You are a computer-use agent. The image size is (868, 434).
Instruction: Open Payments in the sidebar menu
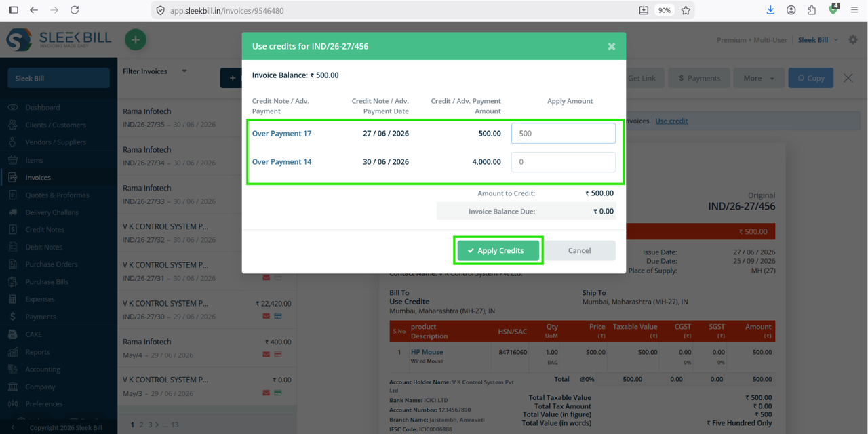pyautogui.click(x=41, y=317)
